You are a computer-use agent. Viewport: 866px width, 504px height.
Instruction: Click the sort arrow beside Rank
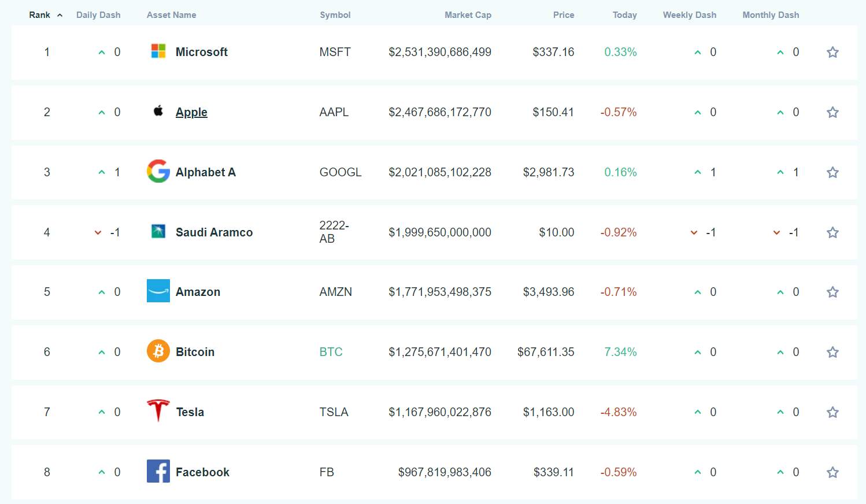click(60, 16)
